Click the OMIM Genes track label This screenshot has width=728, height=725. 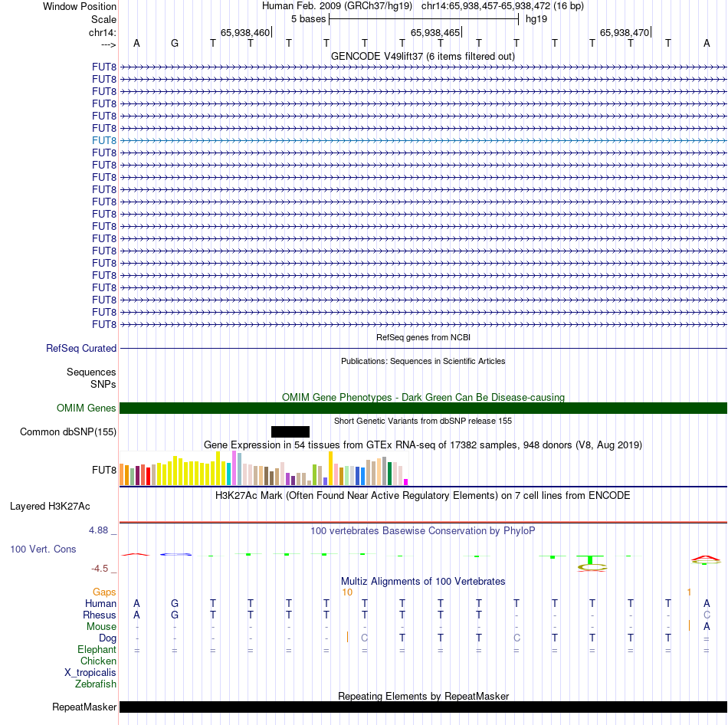[87, 408]
